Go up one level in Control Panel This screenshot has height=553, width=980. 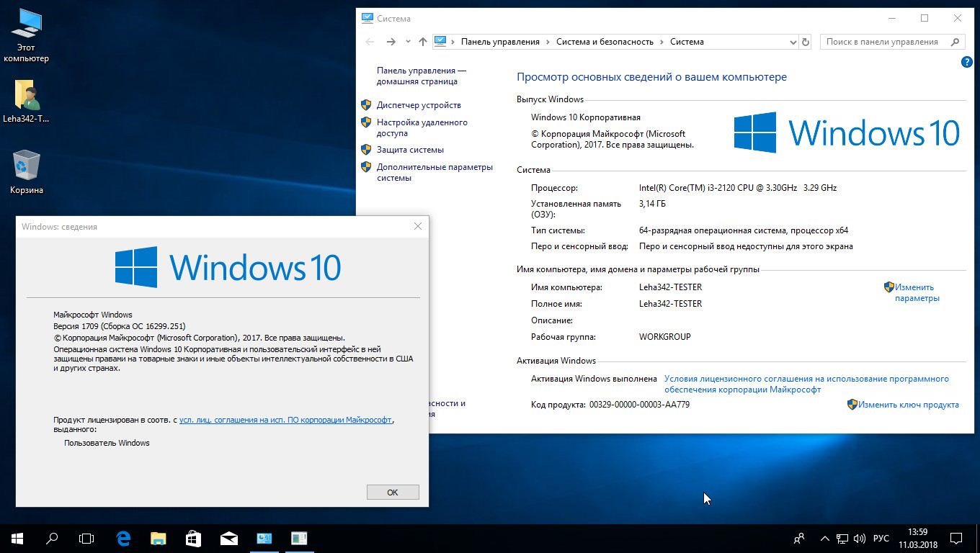coord(423,42)
